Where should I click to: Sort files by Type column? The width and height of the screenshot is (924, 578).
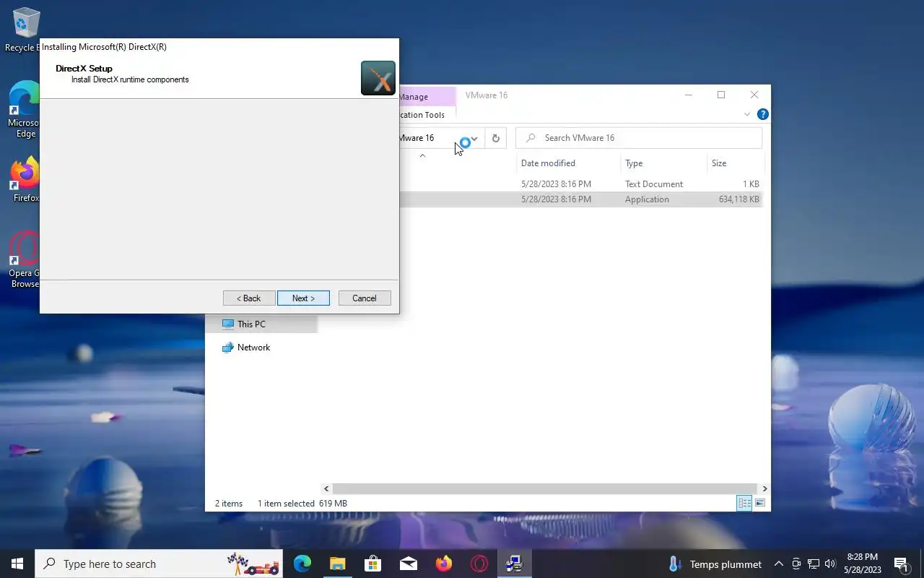(x=664, y=163)
